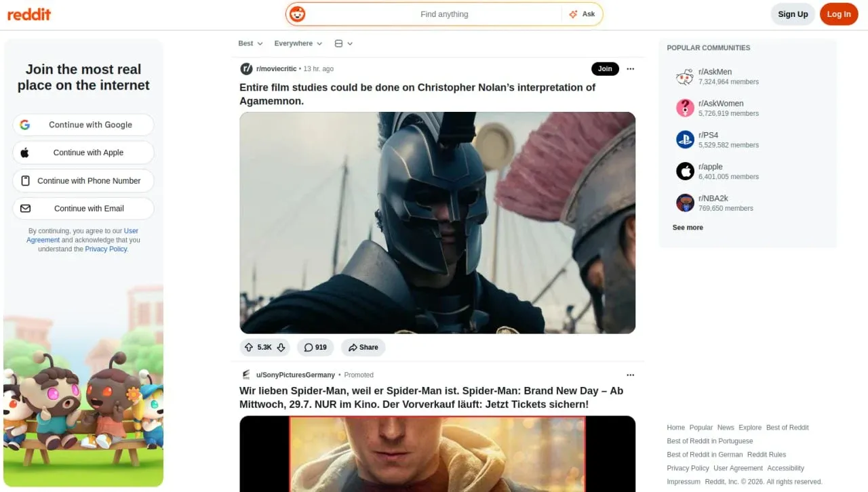Click Continue with Apple
This screenshot has height=492, width=868.
pos(83,152)
